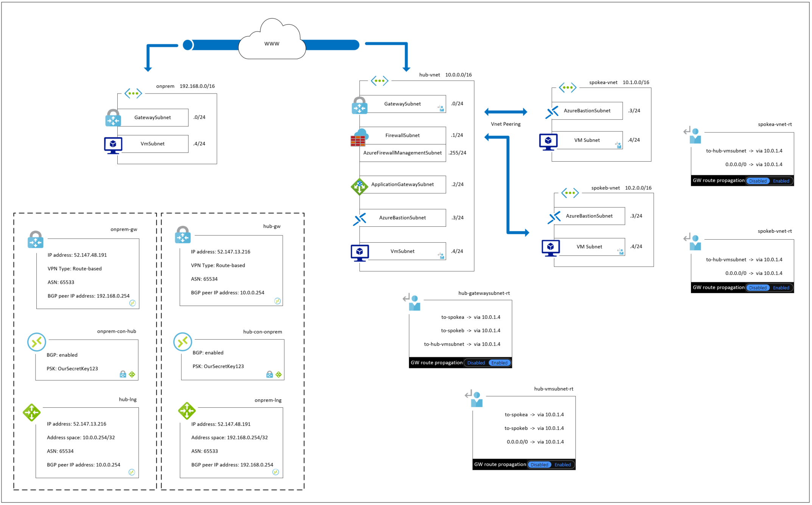
Task: Select the onprem VmSubnet virtual machine icon
Action: (x=113, y=145)
